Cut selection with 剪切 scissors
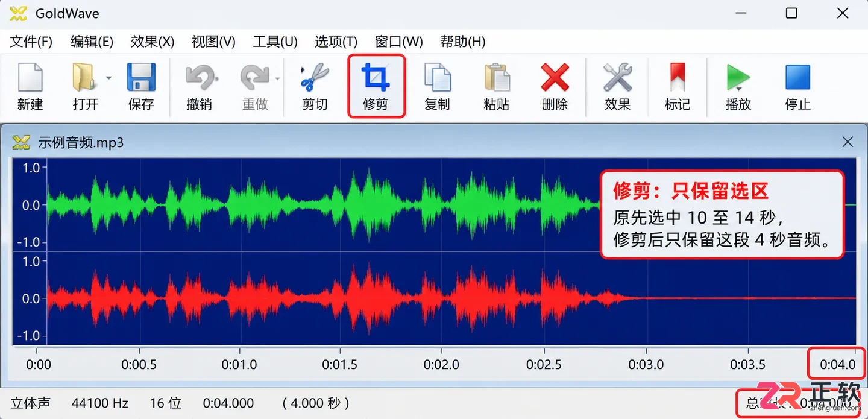This screenshot has width=868, height=419. point(315,86)
